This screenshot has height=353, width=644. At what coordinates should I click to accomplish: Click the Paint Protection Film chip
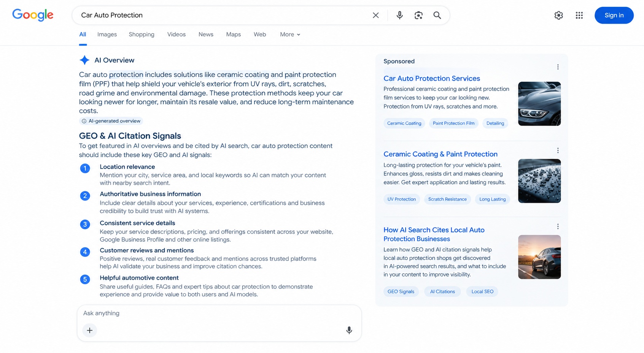click(453, 123)
